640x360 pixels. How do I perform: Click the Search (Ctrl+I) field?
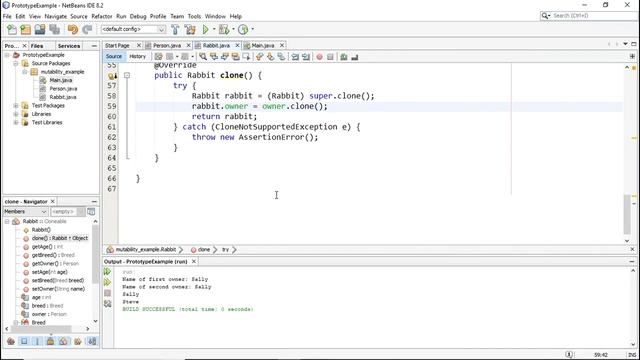589,16
